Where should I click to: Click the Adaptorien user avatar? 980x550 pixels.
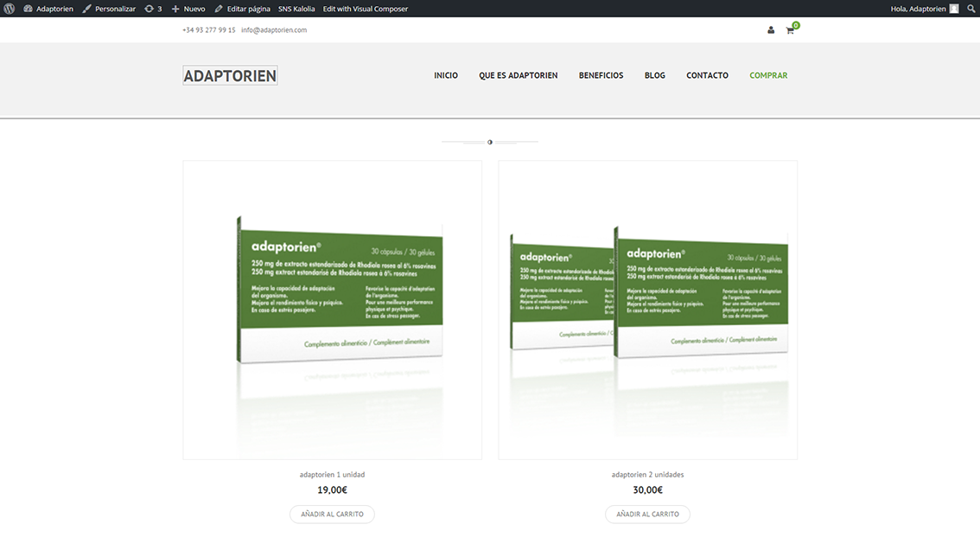click(x=954, y=9)
